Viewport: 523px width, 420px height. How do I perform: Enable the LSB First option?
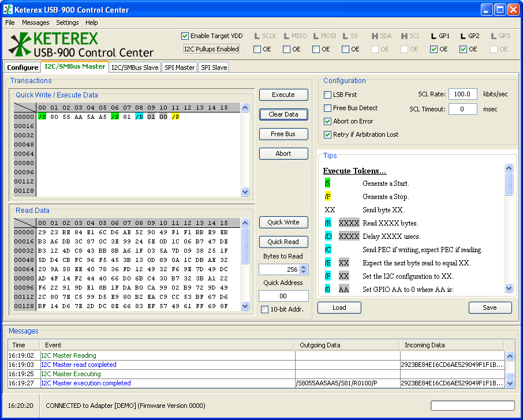328,95
